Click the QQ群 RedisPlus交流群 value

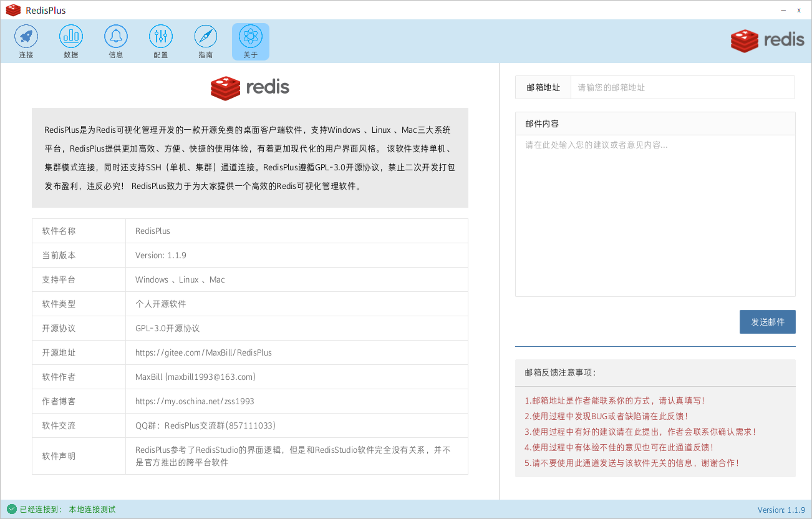click(205, 425)
